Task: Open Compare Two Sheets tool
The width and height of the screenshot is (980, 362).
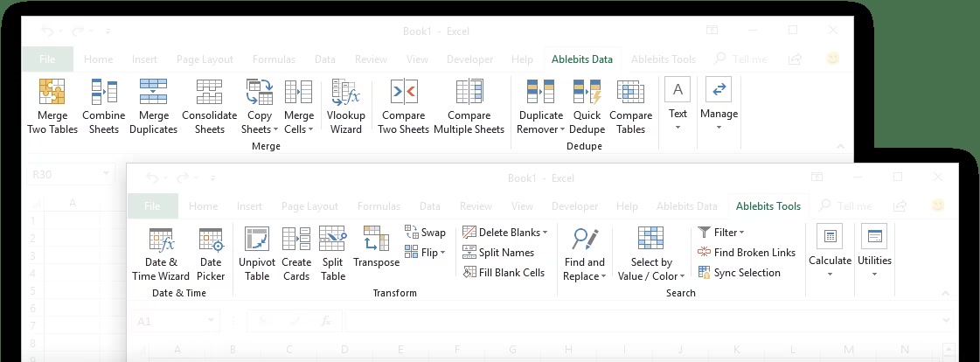Action: pos(403,92)
